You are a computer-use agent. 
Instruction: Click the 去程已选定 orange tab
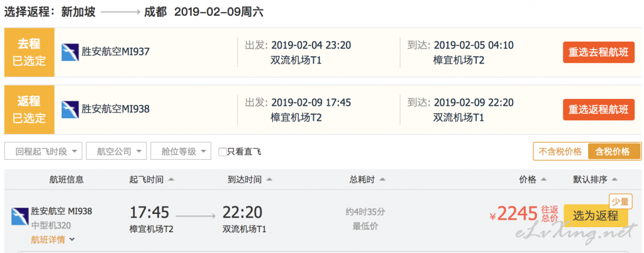pyautogui.click(x=29, y=52)
